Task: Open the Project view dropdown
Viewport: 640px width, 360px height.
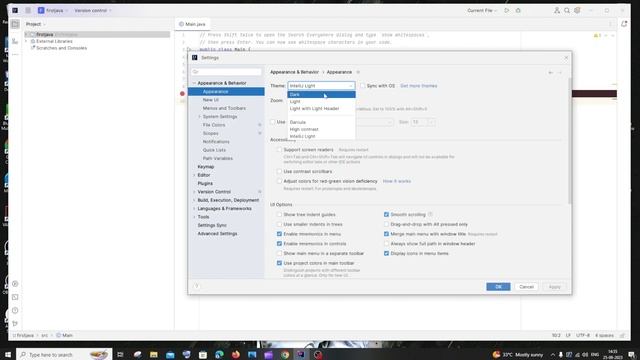Action: click(36, 24)
